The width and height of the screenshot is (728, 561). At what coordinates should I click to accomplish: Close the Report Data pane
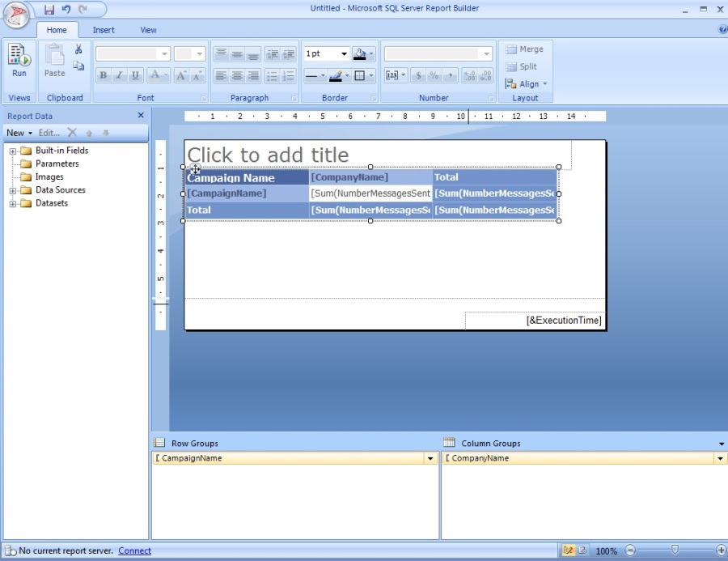[x=141, y=115]
